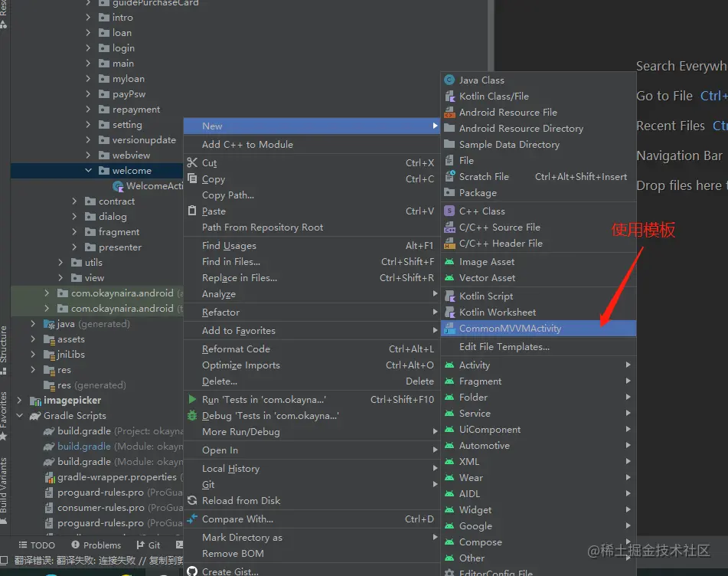Expand the jniLibs folder
728x576 pixels.
tap(33, 355)
